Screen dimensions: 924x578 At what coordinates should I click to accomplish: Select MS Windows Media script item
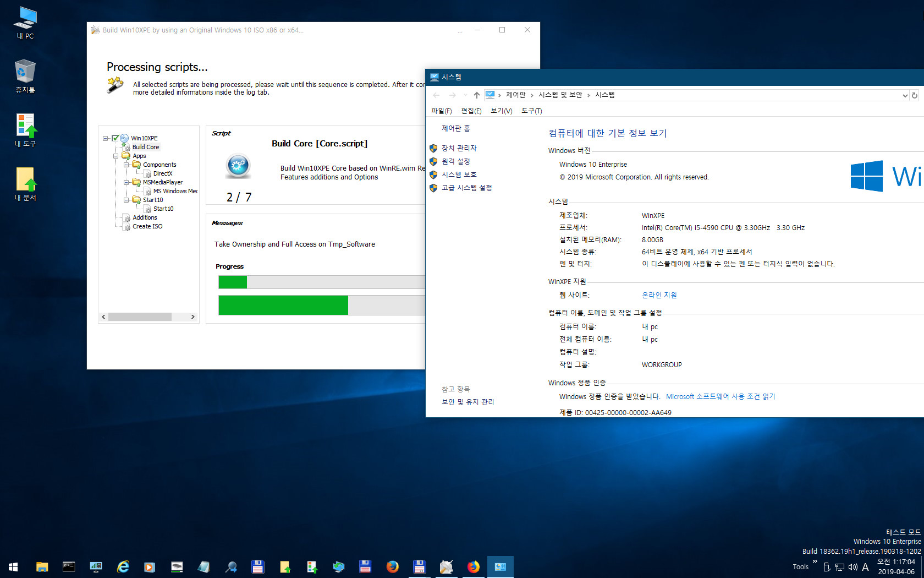pyautogui.click(x=175, y=191)
